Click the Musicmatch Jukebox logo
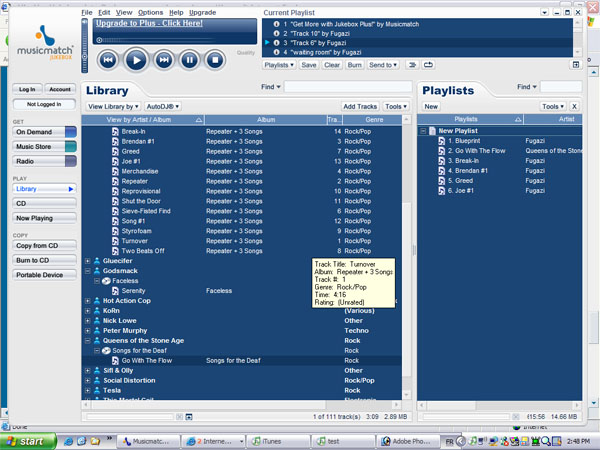This screenshot has height=450, width=600. [45, 43]
